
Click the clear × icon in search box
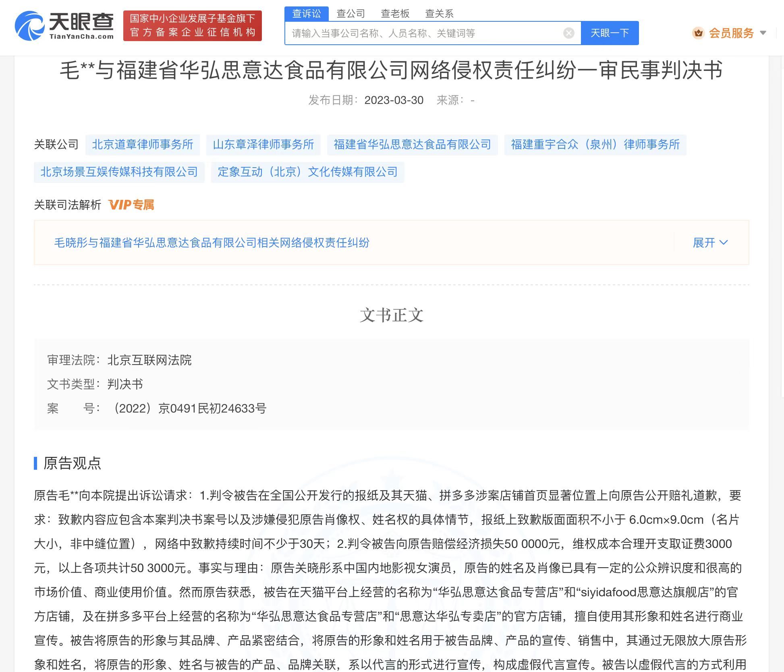568,33
